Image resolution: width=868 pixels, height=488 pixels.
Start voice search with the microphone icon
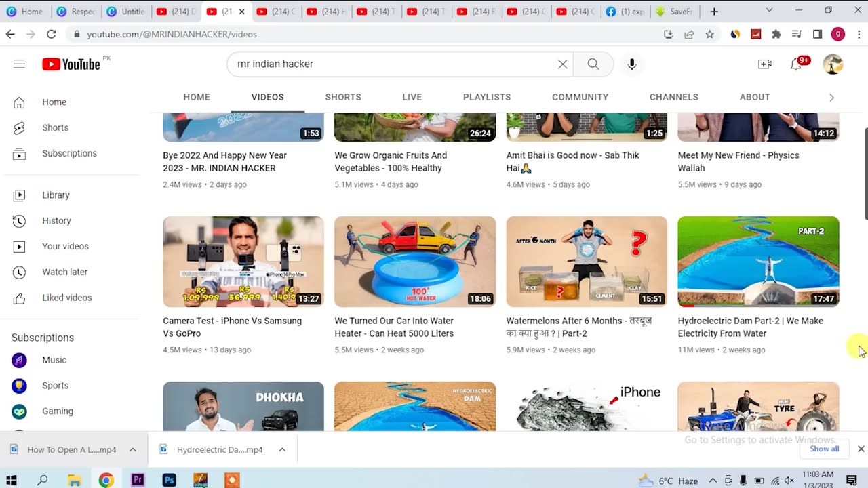coord(632,64)
